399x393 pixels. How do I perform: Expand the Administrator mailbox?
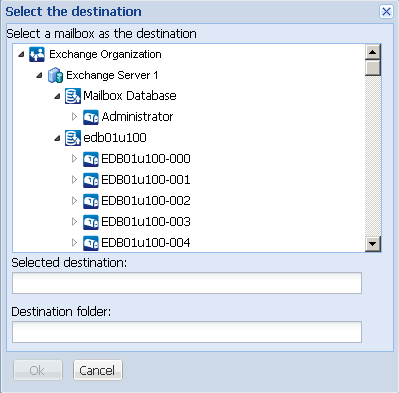[x=74, y=117]
